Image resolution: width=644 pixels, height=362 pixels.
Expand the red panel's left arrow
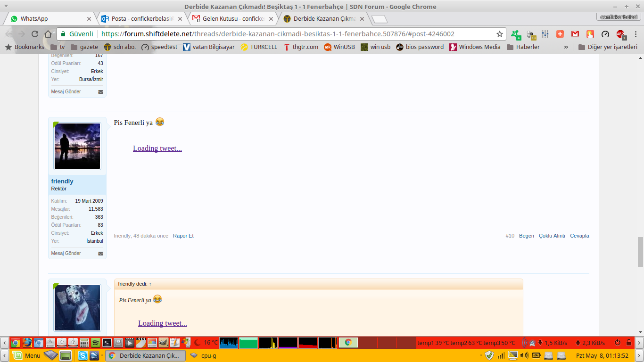pyautogui.click(x=5, y=343)
